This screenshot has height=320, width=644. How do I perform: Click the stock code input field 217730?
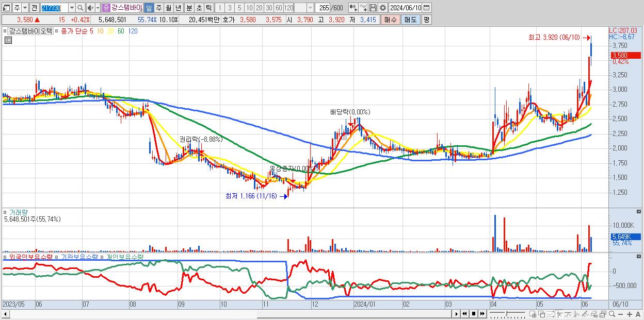pos(54,8)
